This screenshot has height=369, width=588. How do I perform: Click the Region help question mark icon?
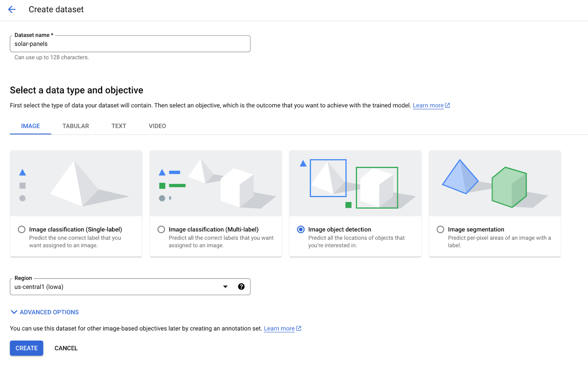[x=241, y=287]
